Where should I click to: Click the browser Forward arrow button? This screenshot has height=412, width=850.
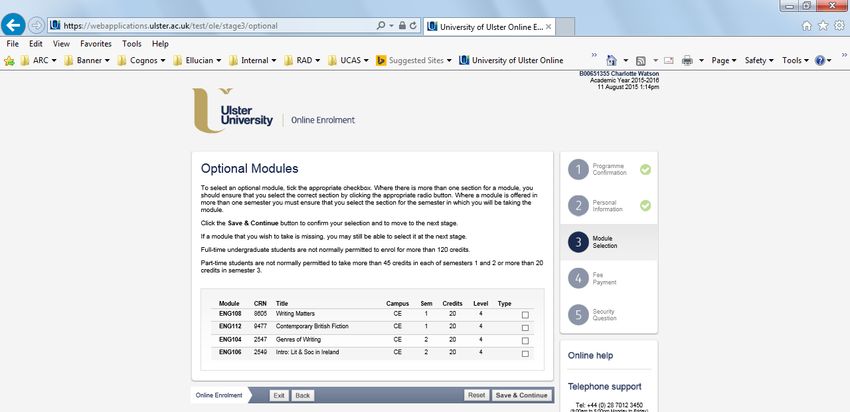click(x=36, y=25)
